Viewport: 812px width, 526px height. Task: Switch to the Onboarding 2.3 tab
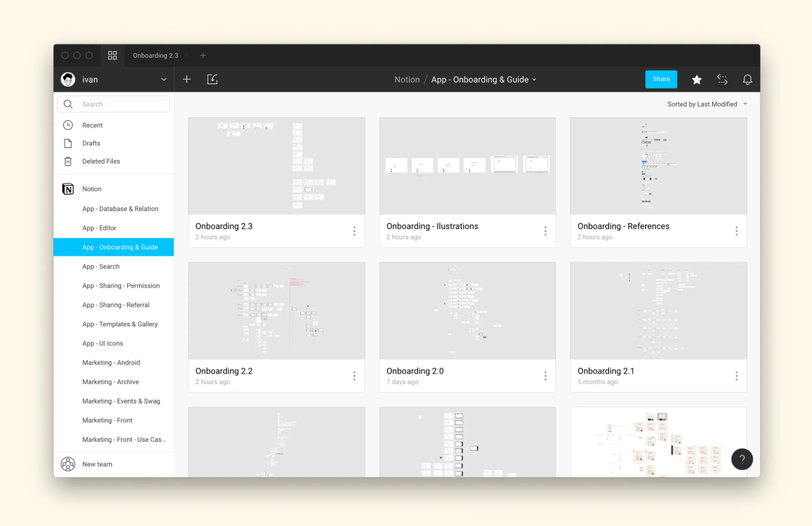[156, 56]
